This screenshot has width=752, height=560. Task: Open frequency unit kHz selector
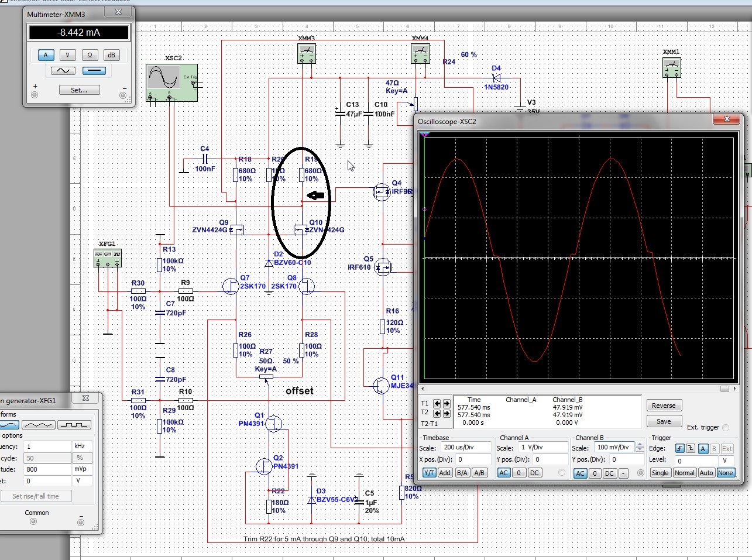pos(82,446)
